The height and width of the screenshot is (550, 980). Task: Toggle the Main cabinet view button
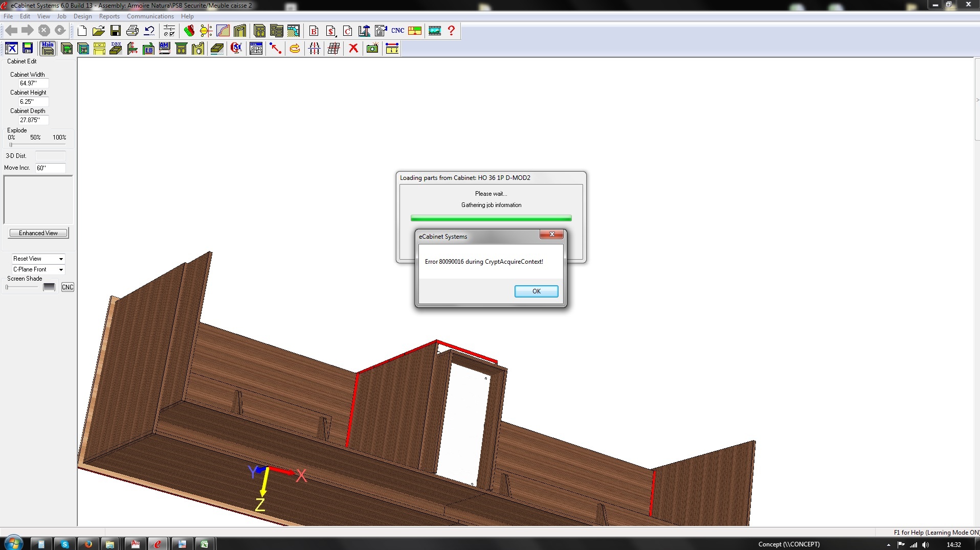tap(48, 49)
